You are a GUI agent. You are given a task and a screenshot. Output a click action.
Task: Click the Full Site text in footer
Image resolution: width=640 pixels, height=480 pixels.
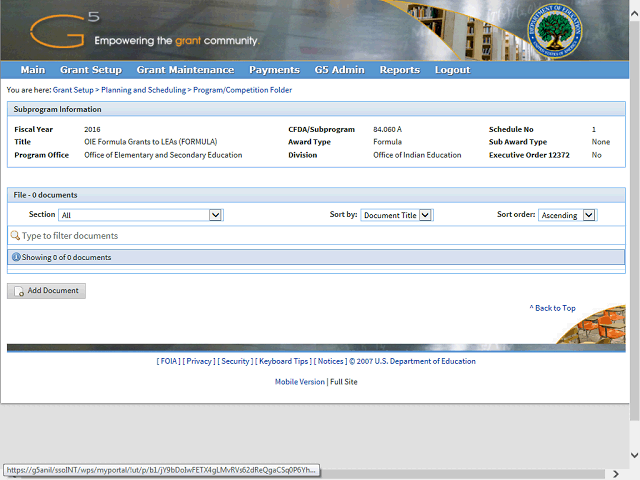point(344,382)
